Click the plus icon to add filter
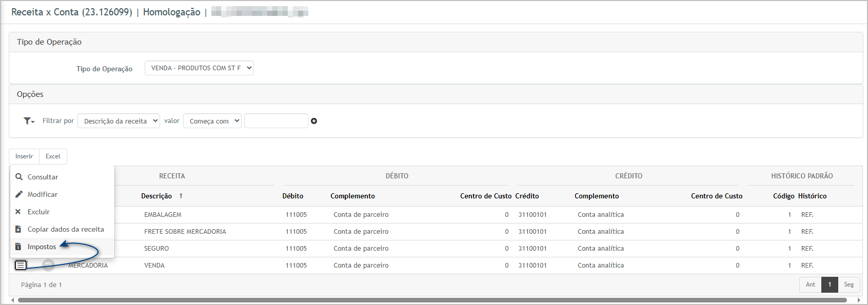The width and height of the screenshot is (868, 305). pyautogui.click(x=314, y=121)
